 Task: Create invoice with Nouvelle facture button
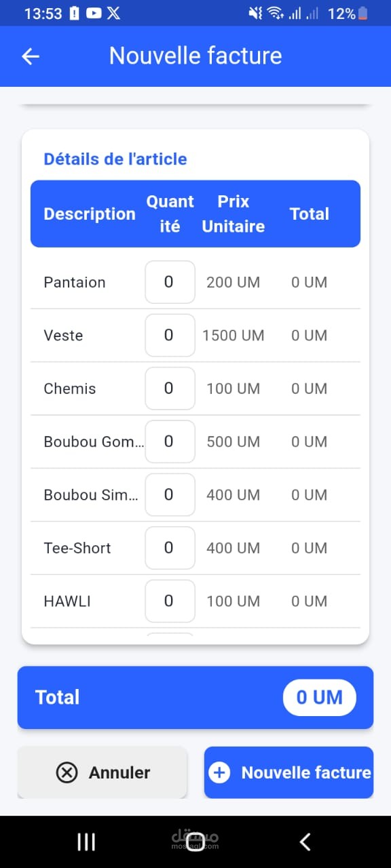(288, 772)
